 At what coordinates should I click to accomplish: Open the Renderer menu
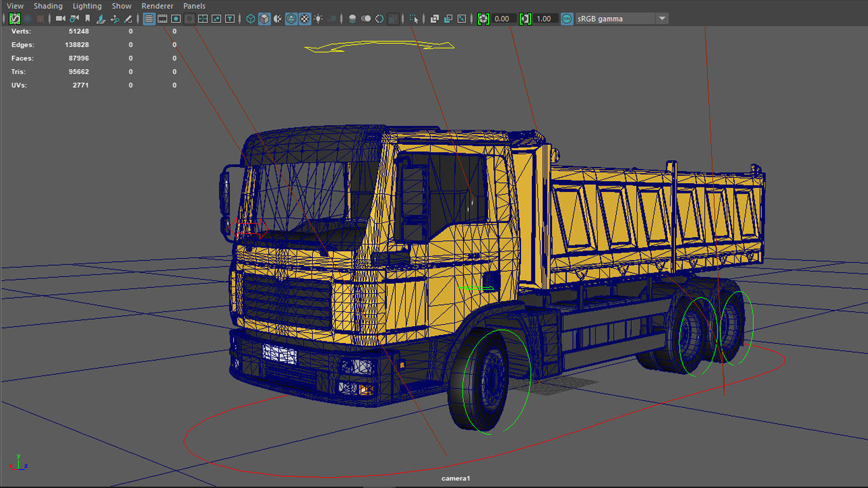pos(157,6)
